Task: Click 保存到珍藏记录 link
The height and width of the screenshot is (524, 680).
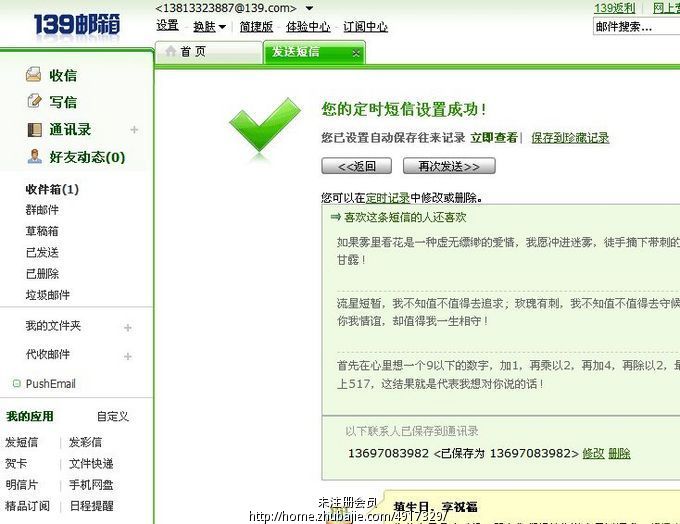Action: click(570, 138)
